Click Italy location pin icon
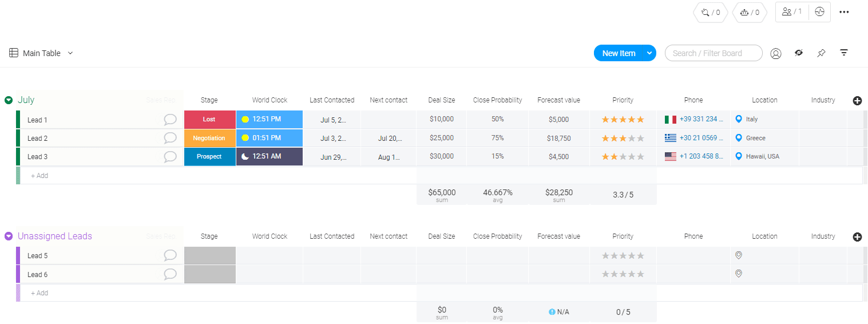This screenshot has height=324, width=868. (x=739, y=119)
